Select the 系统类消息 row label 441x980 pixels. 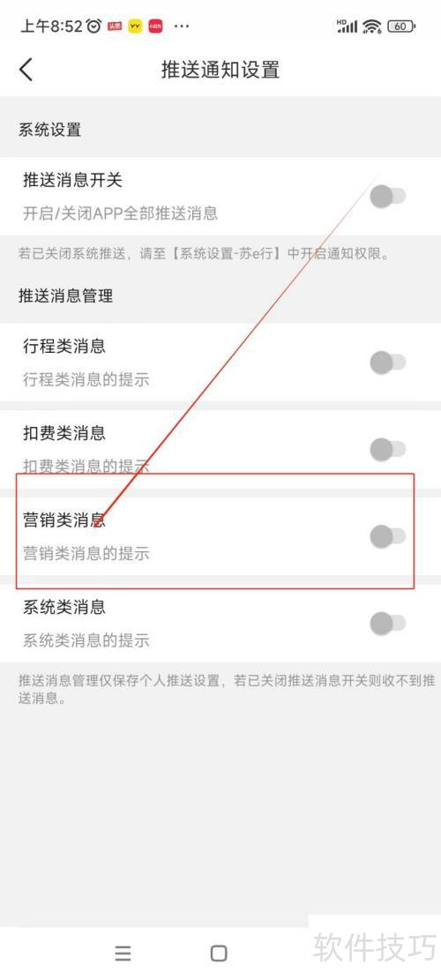(x=64, y=607)
